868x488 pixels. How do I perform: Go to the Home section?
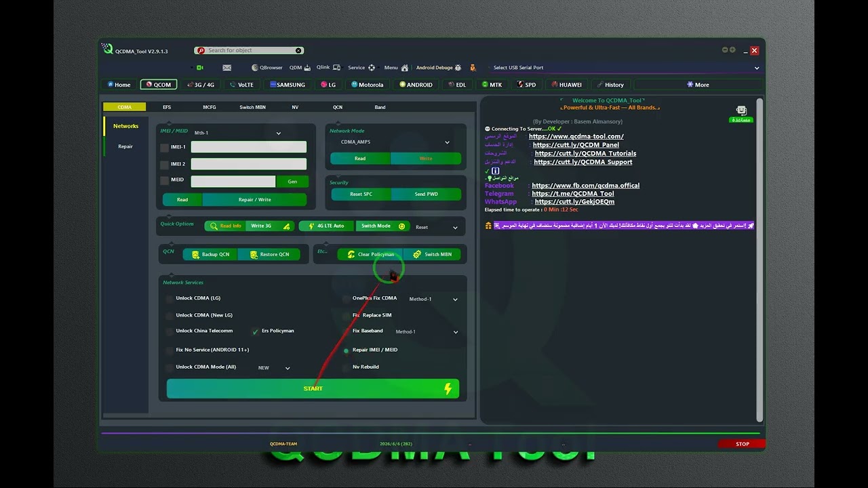118,85
